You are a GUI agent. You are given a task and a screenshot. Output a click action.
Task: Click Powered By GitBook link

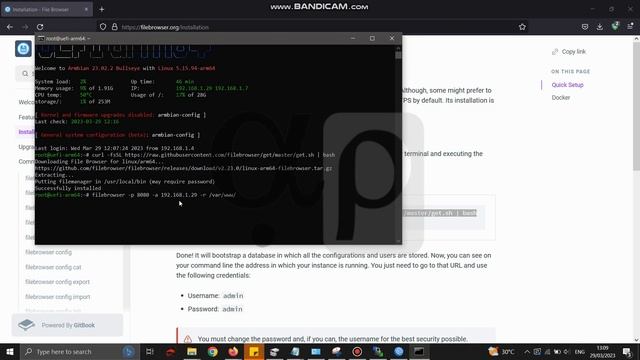tap(67, 325)
